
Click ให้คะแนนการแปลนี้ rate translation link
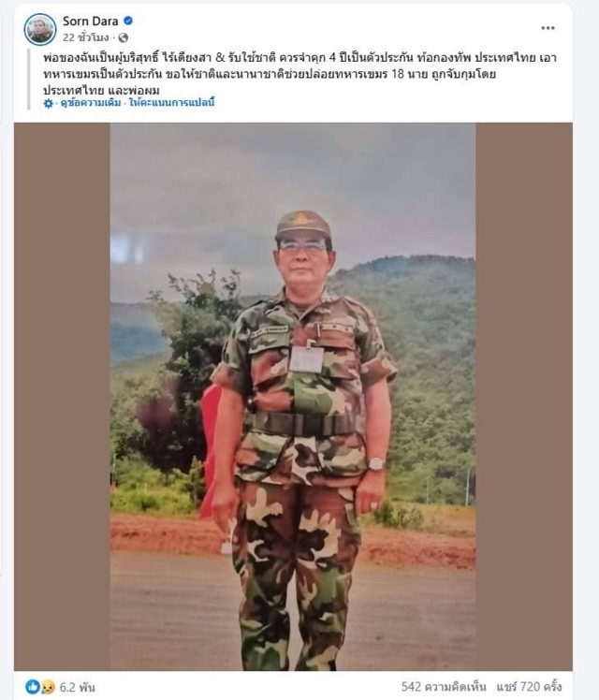click(x=172, y=103)
